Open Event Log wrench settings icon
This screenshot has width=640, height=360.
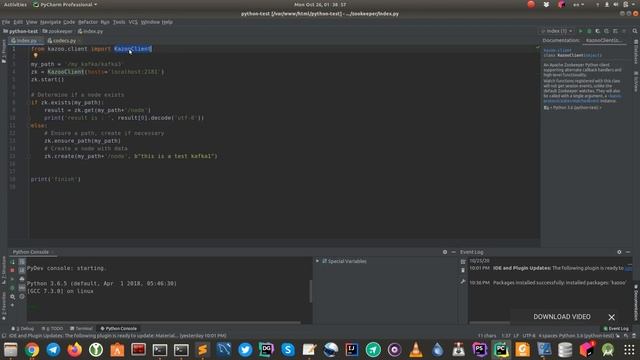[463, 281]
